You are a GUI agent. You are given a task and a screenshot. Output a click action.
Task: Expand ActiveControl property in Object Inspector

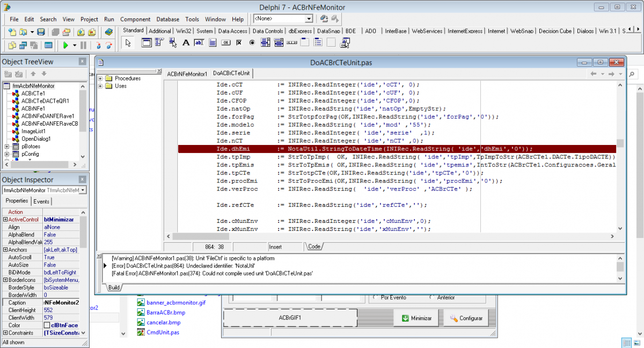click(5, 220)
